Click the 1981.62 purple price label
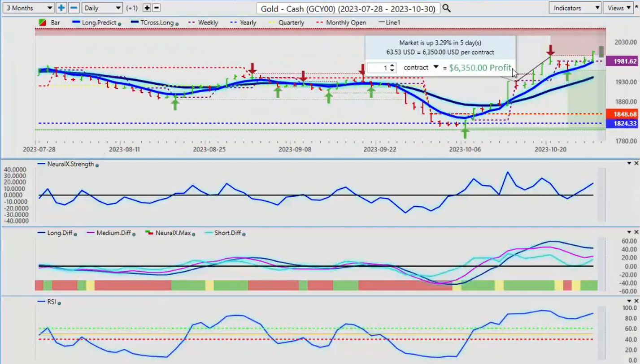This screenshot has height=364, width=640. click(622, 61)
